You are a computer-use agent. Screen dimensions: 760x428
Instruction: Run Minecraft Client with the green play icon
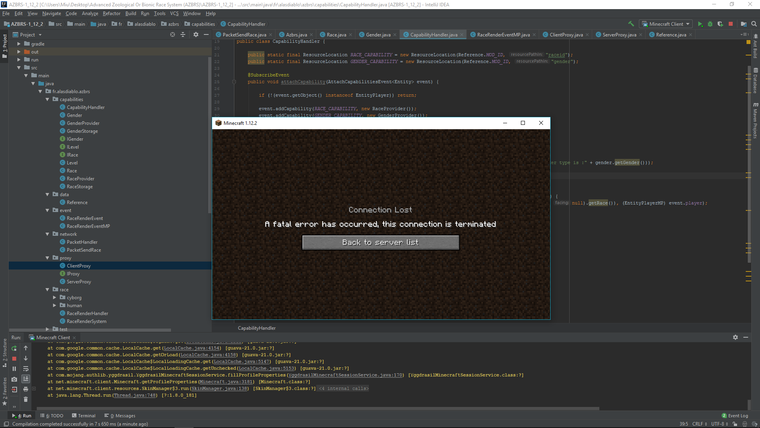click(699, 24)
